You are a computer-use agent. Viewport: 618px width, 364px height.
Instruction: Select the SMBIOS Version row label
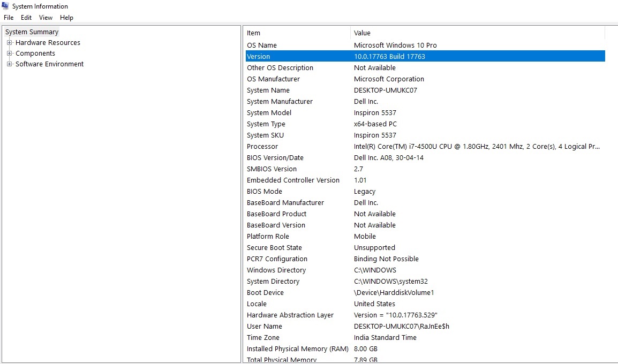272,169
